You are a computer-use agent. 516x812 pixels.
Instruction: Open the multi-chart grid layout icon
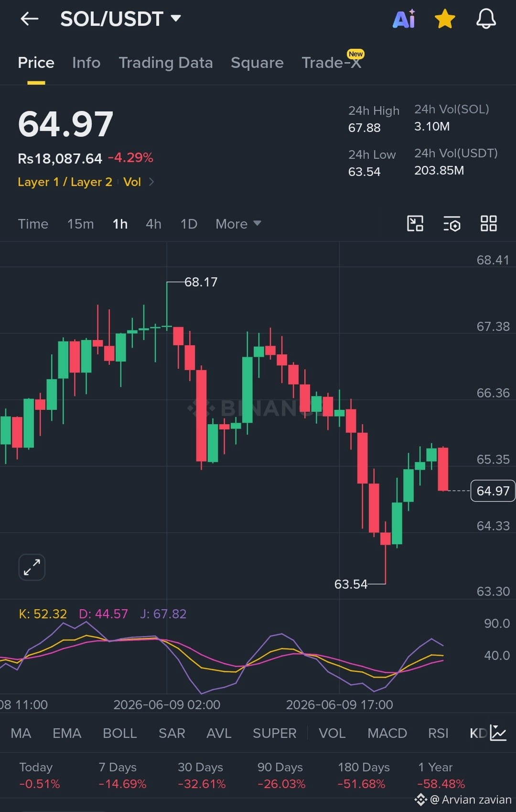tap(489, 223)
